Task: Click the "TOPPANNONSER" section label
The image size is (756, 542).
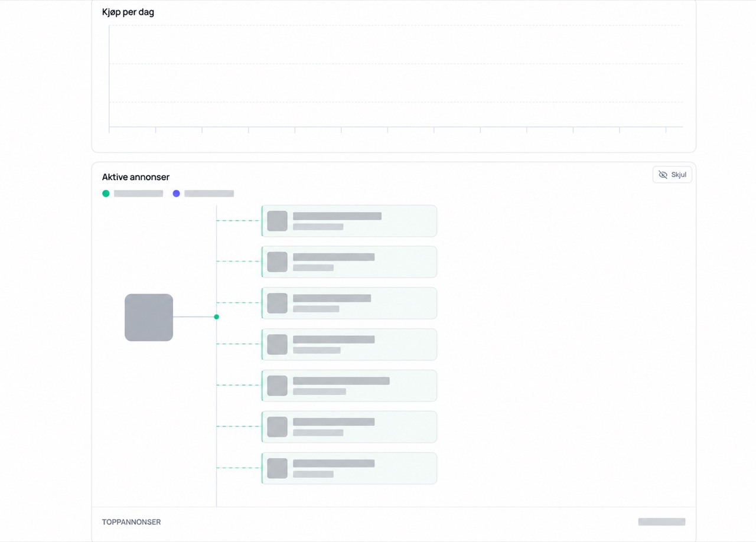Action: [x=131, y=522]
